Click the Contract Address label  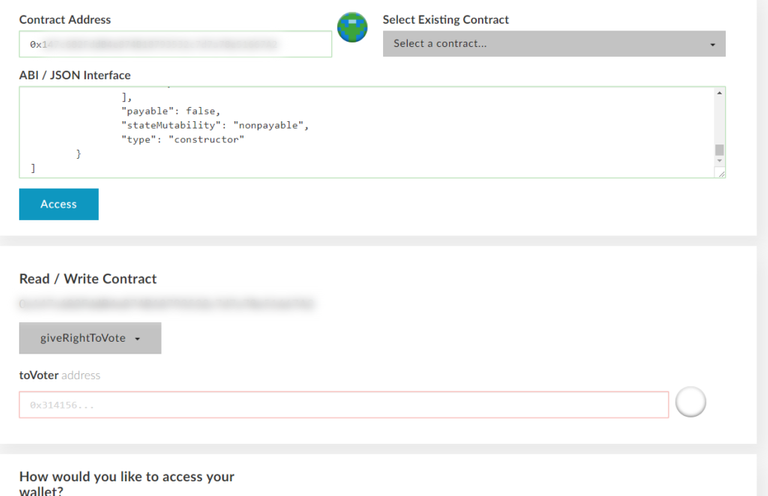click(x=65, y=20)
